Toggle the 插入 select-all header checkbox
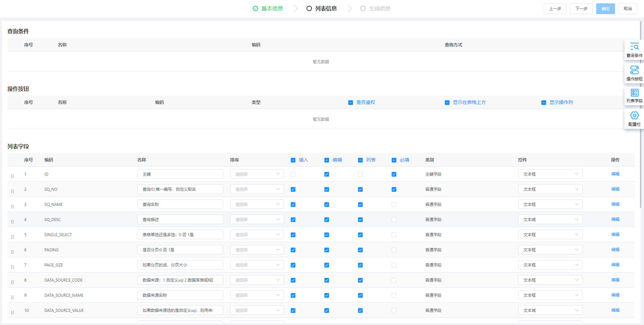Image resolution: width=644 pixels, height=325 pixels. 293,160
